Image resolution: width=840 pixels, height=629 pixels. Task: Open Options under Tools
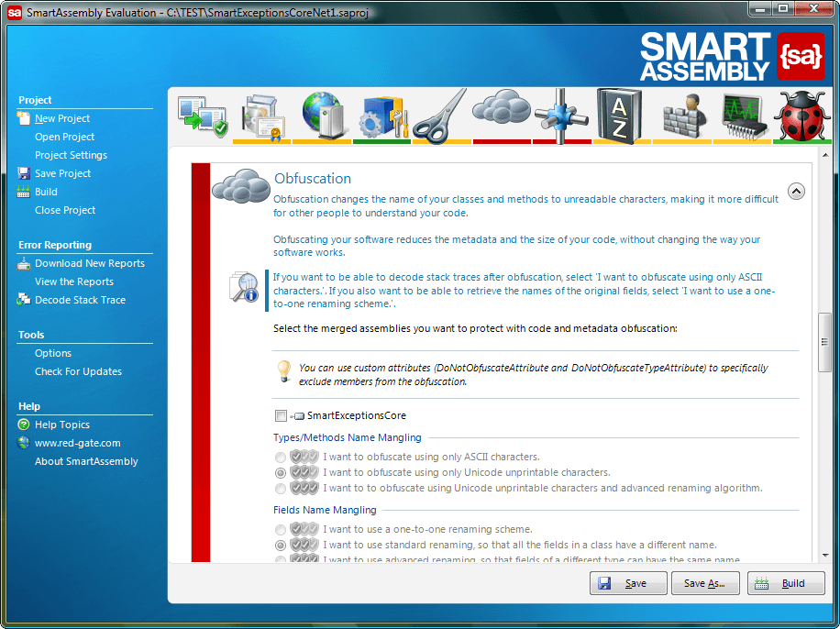tap(53, 353)
